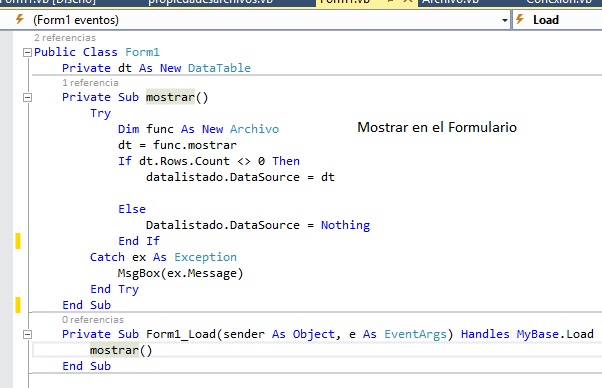The width and height of the screenshot is (602, 388).
Task: Collapse the Form1_Load Sub block
Action: [x=27, y=335]
